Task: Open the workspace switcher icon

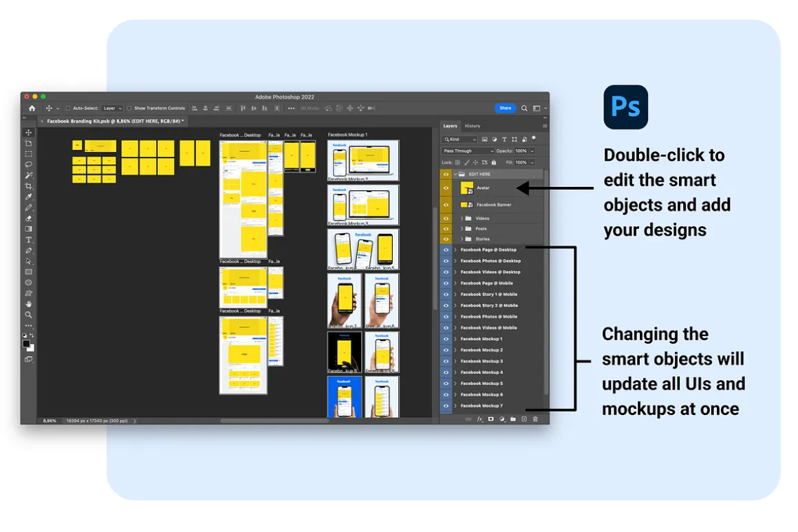Action: [x=537, y=108]
